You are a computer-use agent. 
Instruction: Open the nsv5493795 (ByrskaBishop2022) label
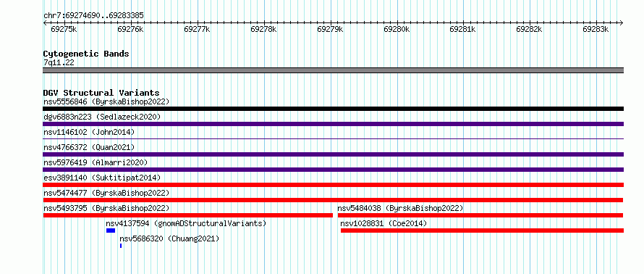(x=106, y=208)
